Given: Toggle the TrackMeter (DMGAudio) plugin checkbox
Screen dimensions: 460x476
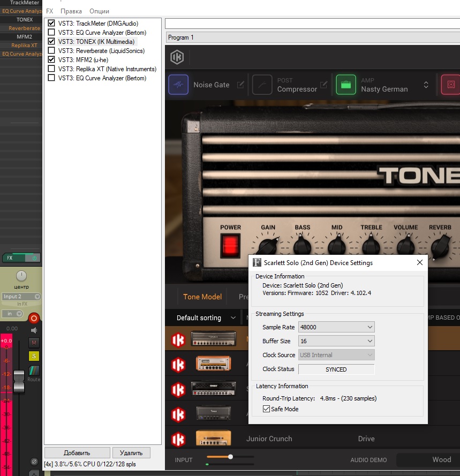Looking at the screenshot, I should [x=51, y=23].
